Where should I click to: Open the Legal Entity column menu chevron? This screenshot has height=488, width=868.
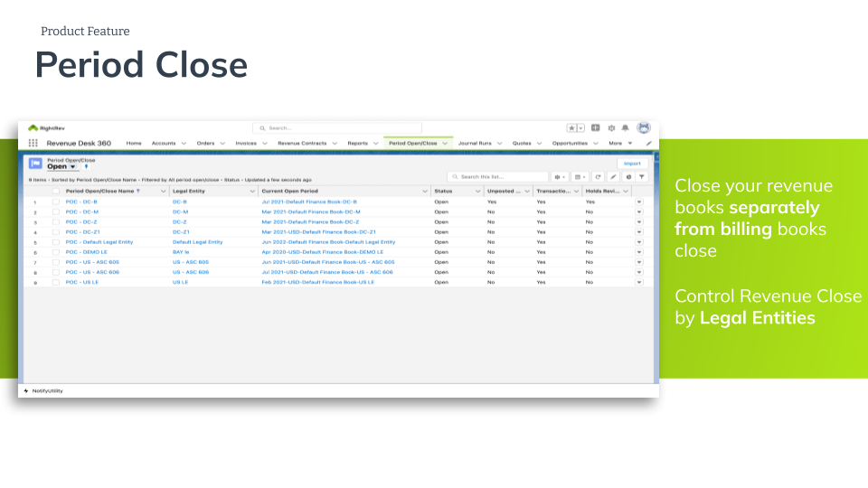point(252,192)
